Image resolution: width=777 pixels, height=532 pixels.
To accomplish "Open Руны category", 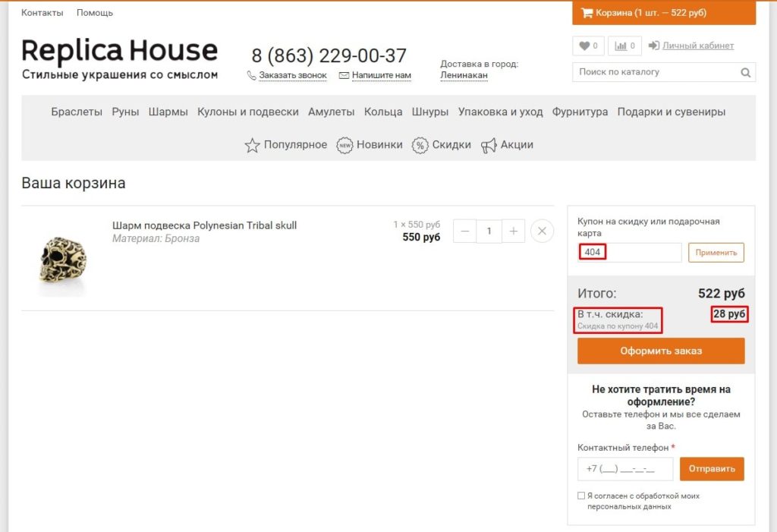I will click(125, 112).
